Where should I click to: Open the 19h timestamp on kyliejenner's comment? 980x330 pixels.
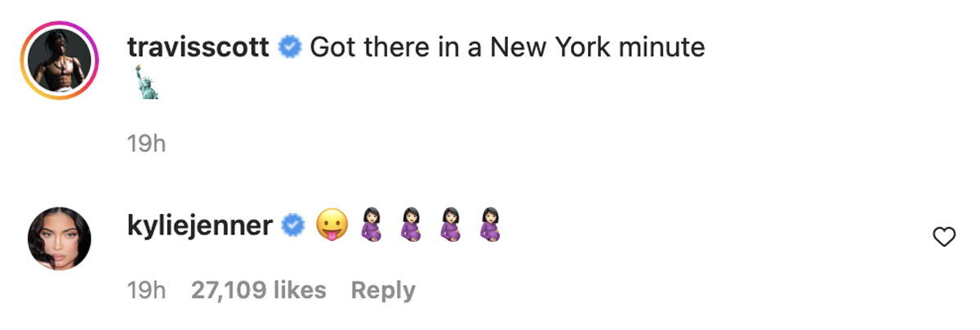coord(147,290)
